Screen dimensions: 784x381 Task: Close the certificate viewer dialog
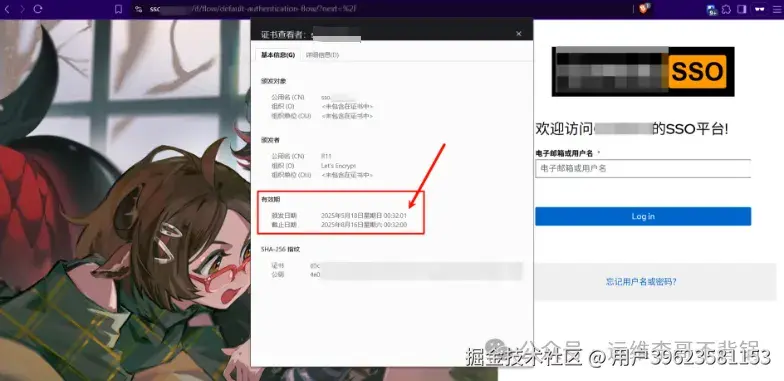(x=518, y=34)
